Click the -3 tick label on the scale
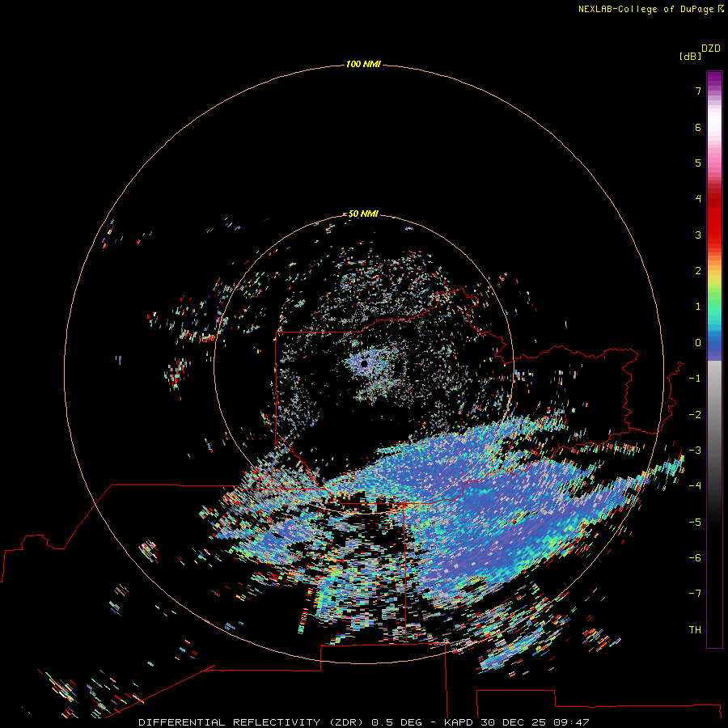Screen dimensions: 728x728 click(x=695, y=451)
